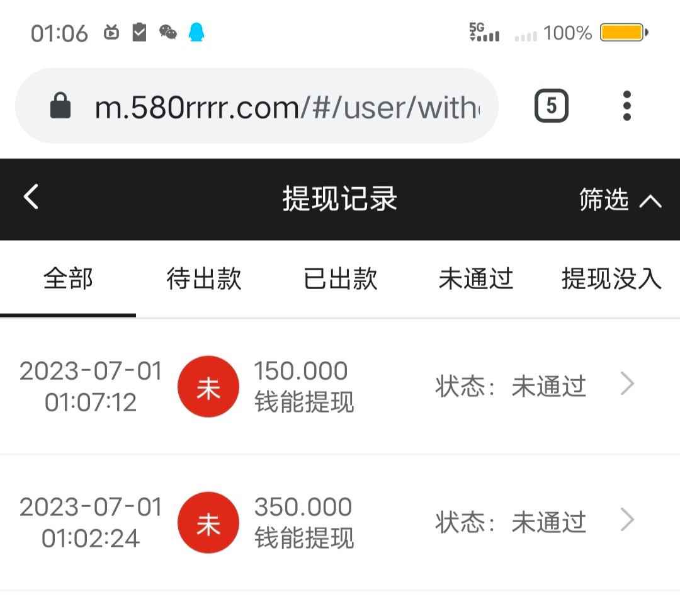Expand the 筛选 filter dropdown
Image resolution: width=680 pixels, height=616 pixels.
[604, 200]
